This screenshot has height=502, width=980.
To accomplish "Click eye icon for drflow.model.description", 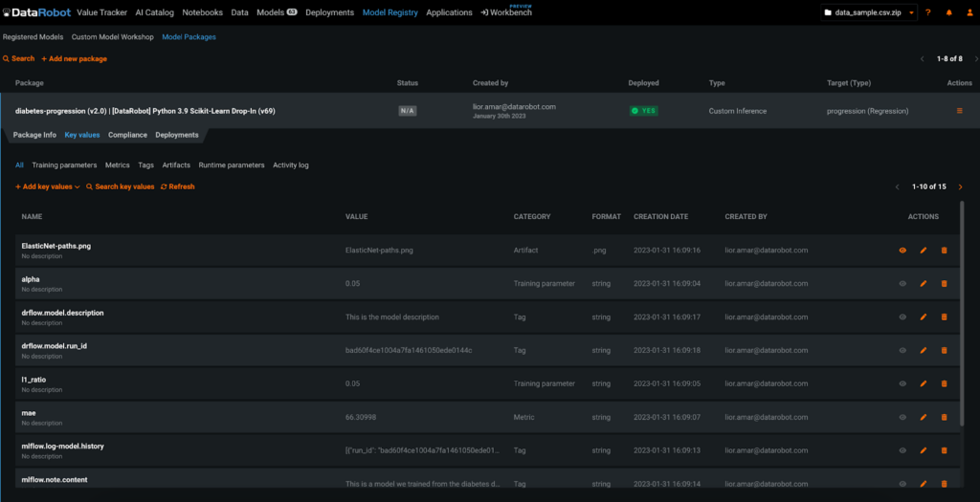I will 902,316.
